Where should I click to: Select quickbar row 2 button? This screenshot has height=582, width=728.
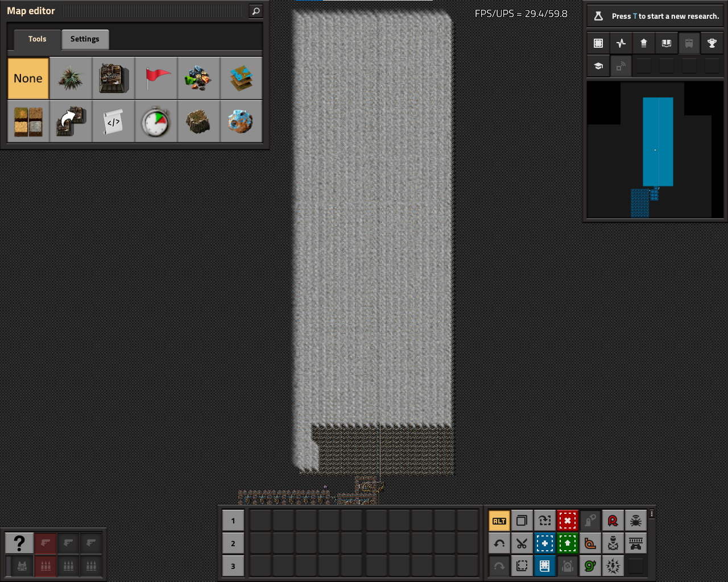[233, 543]
